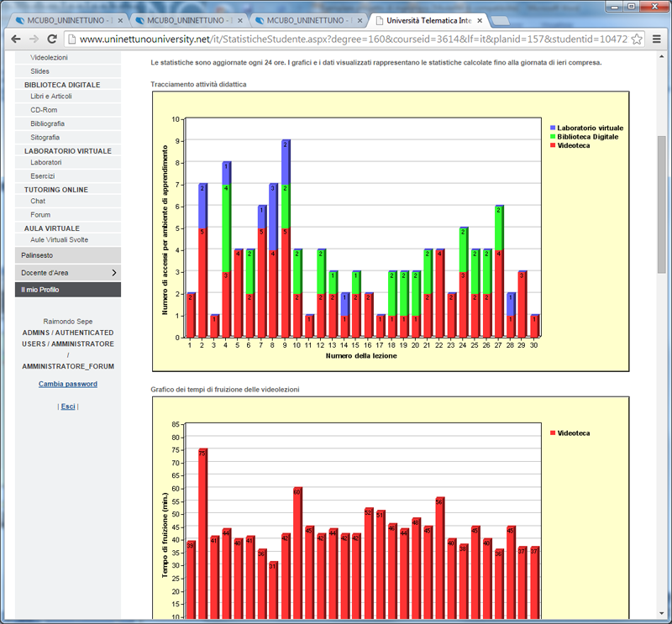This screenshot has height=624, width=672.
Task: Expand the Docente d'Area submenu arrow
Action: 113,273
